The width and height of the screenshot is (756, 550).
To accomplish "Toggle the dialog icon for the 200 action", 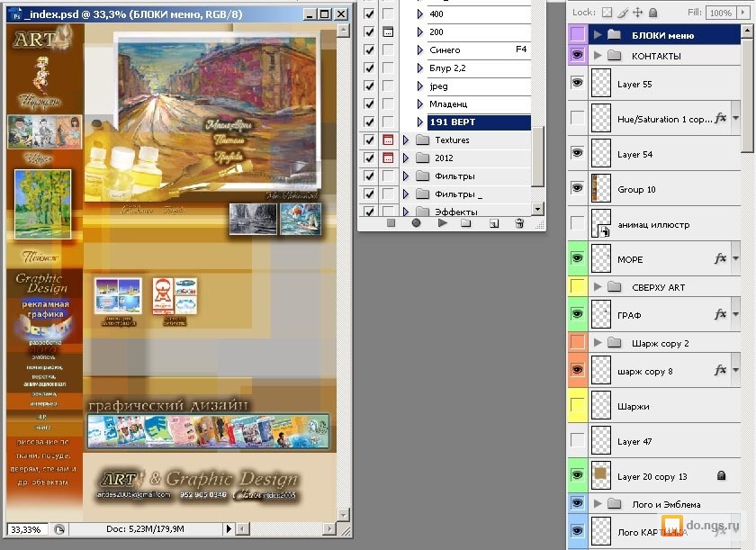I will pos(388,32).
